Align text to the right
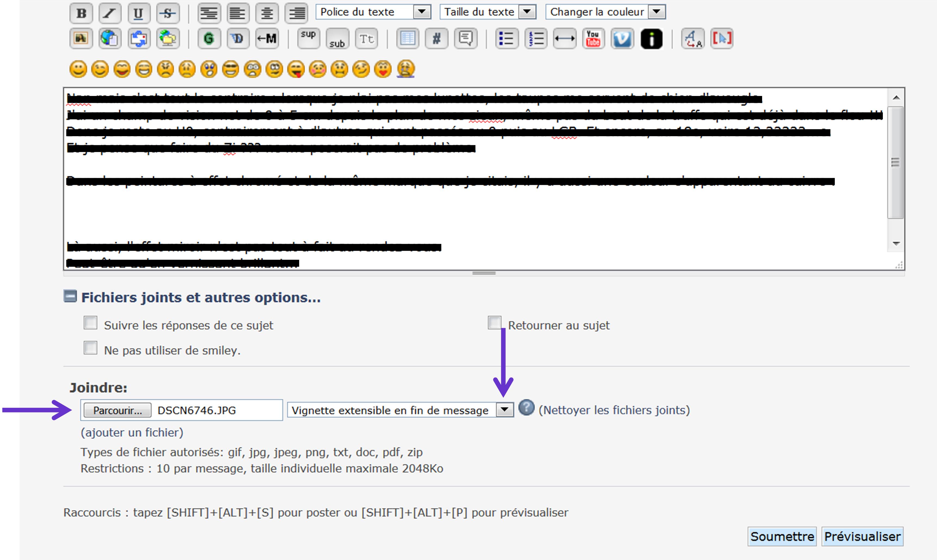Screen dimensions: 937x560 pos(296,13)
